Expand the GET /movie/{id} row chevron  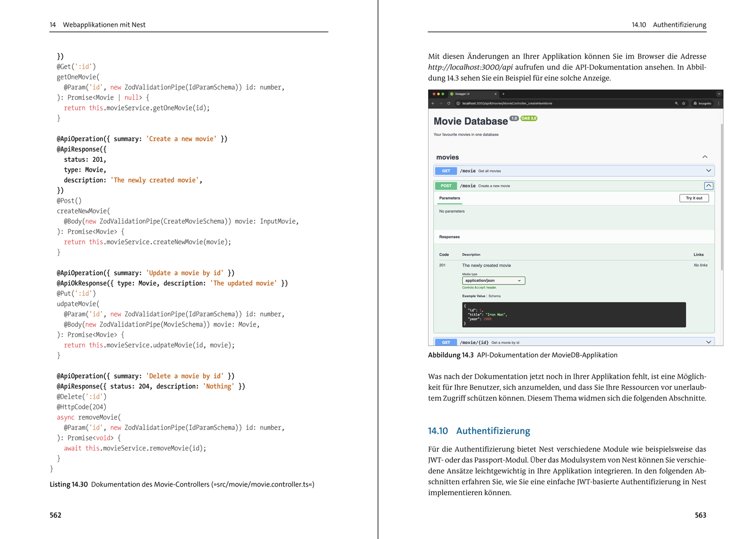pos(708,342)
